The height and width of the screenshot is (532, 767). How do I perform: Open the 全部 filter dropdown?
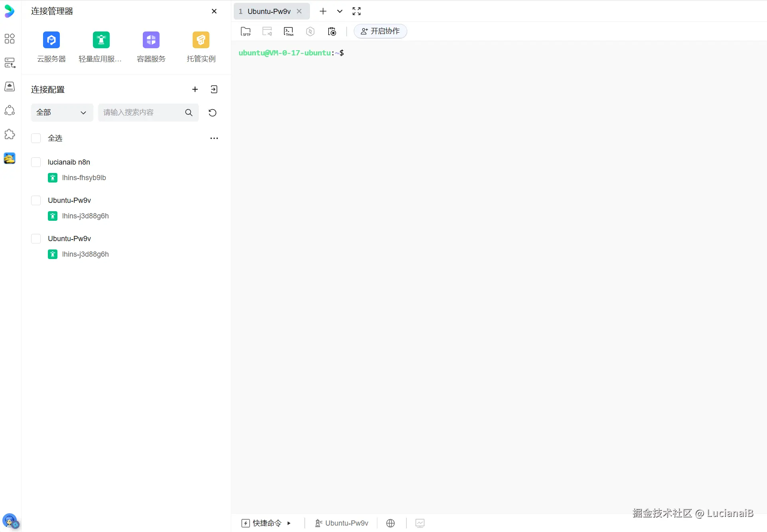pyautogui.click(x=62, y=112)
